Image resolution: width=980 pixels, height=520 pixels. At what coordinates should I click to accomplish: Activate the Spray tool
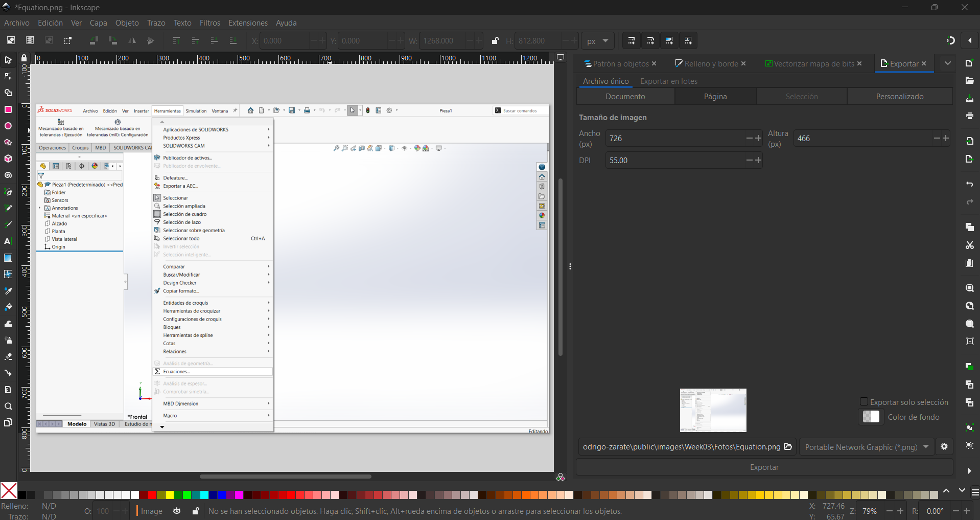coord(8,340)
